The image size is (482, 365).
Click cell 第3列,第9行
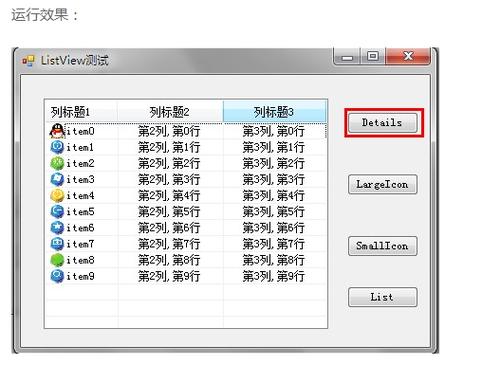click(x=273, y=276)
